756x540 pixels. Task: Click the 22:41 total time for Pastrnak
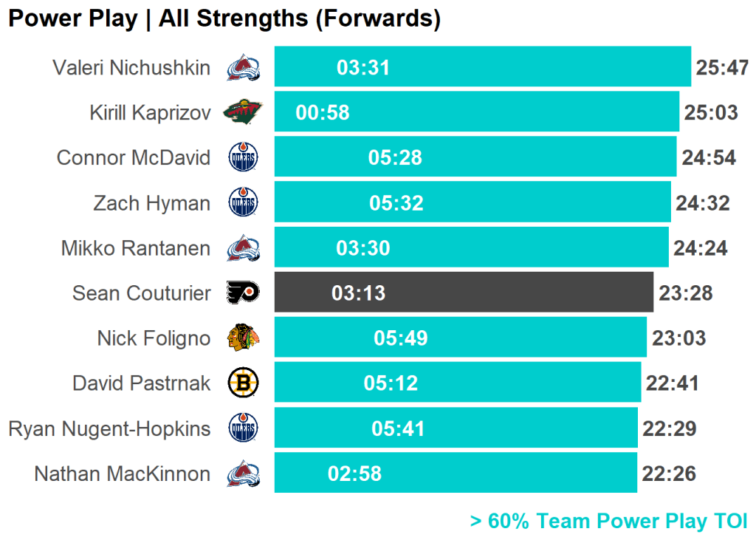click(x=672, y=383)
